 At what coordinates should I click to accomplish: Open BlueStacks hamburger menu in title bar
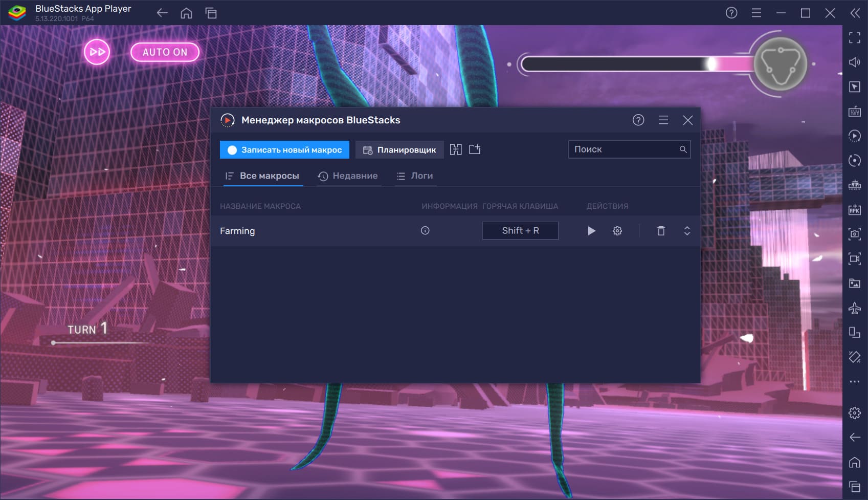[x=756, y=13]
